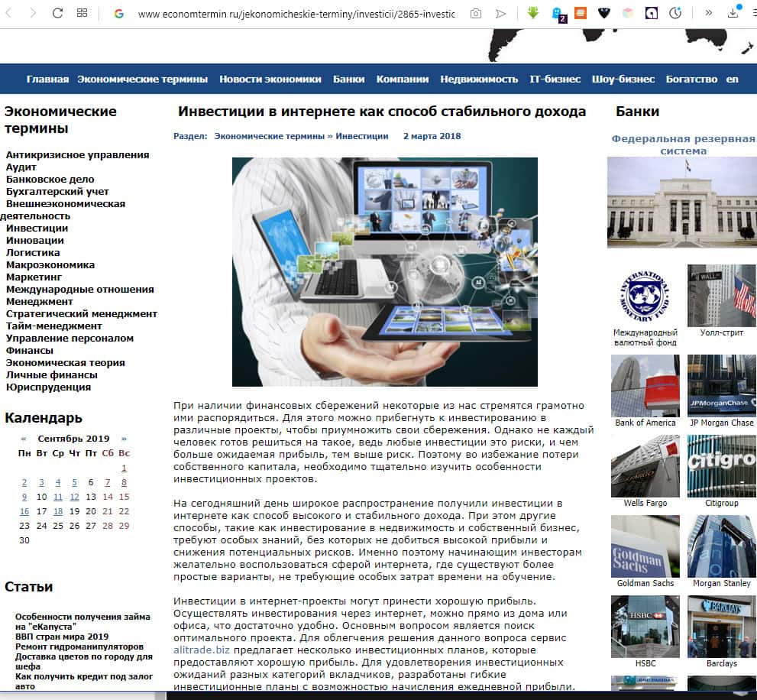Open the browser downloads icon

pyautogui.click(x=733, y=13)
